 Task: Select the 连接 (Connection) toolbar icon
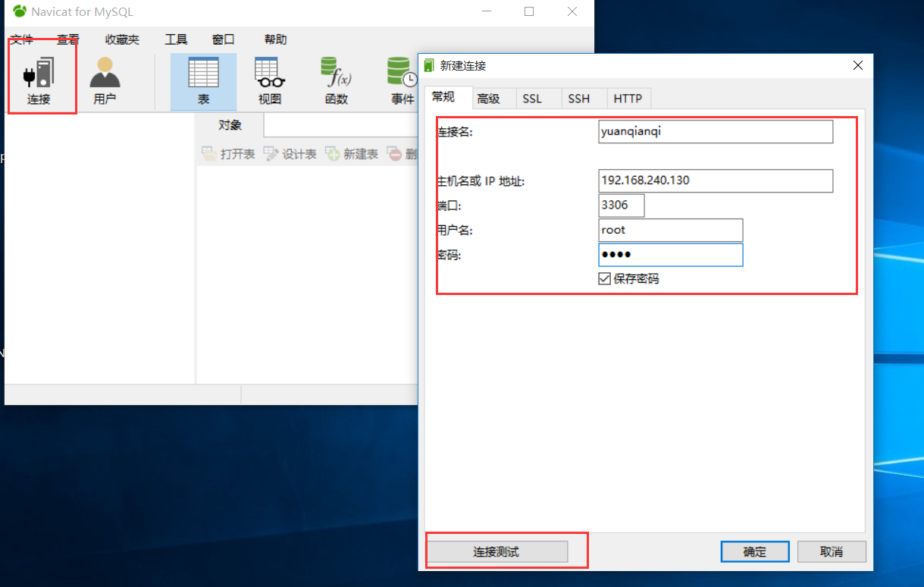[42, 80]
